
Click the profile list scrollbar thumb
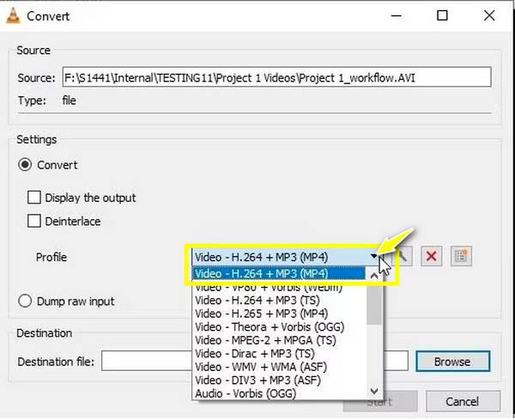click(374, 304)
